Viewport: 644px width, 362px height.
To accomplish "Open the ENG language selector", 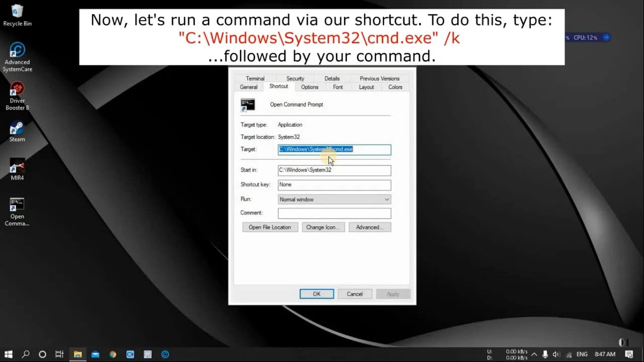I will (x=582, y=354).
